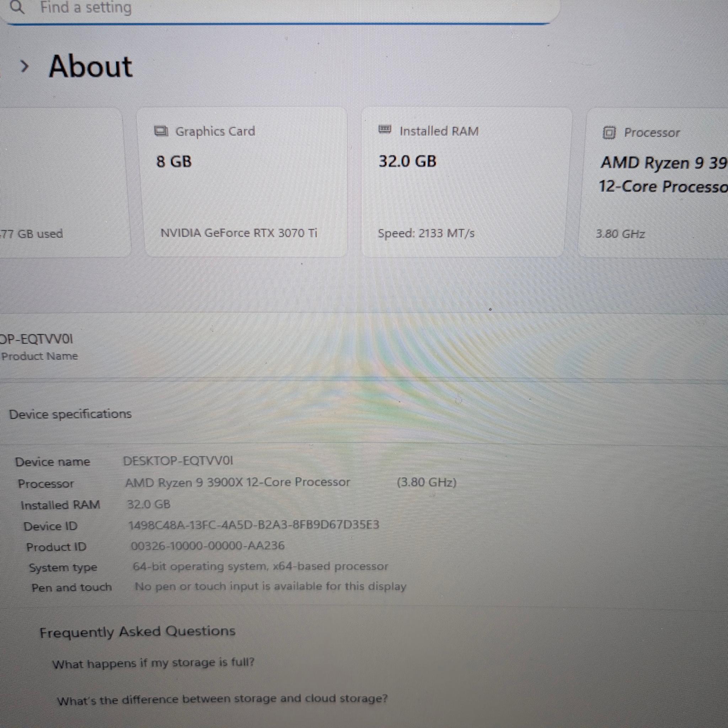Click the 77 GB used storage text
728x728 pixels.
click(x=32, y=234)
